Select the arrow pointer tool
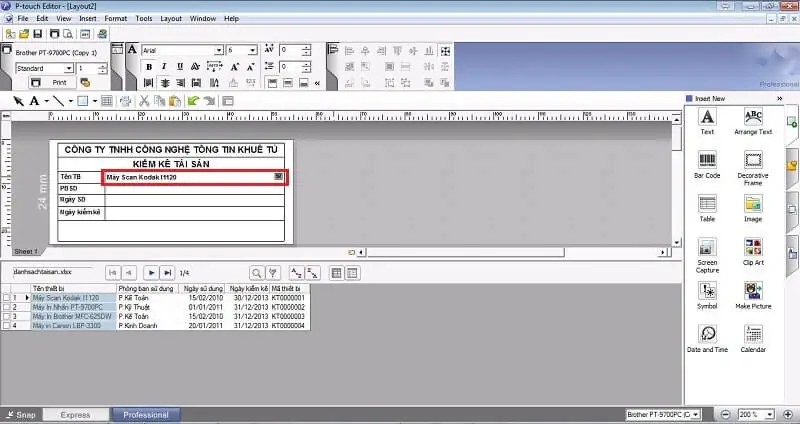Screen dimensions: 800x424 18,101
